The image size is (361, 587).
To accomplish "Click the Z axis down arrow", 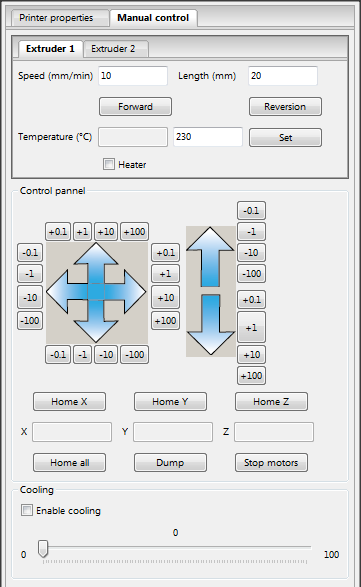I will click(210, 325).
